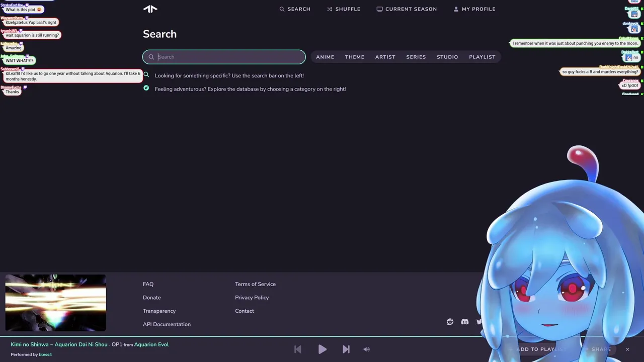Open the API Documentation link
The image size is (644, 362).
(x=167, y=324)
